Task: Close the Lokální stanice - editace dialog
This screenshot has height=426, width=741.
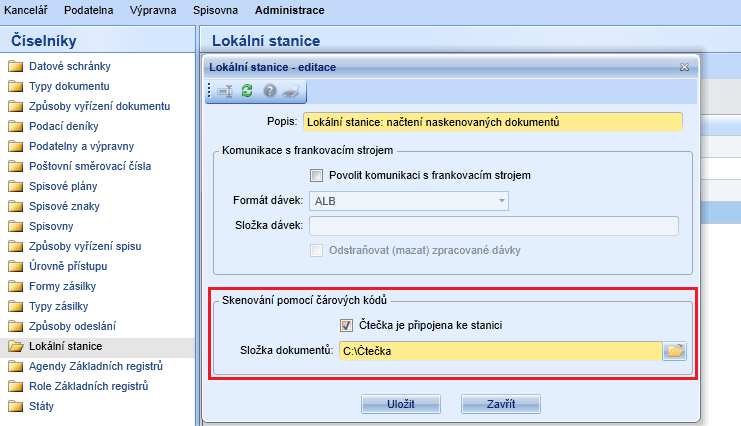Action: point(684,67)
